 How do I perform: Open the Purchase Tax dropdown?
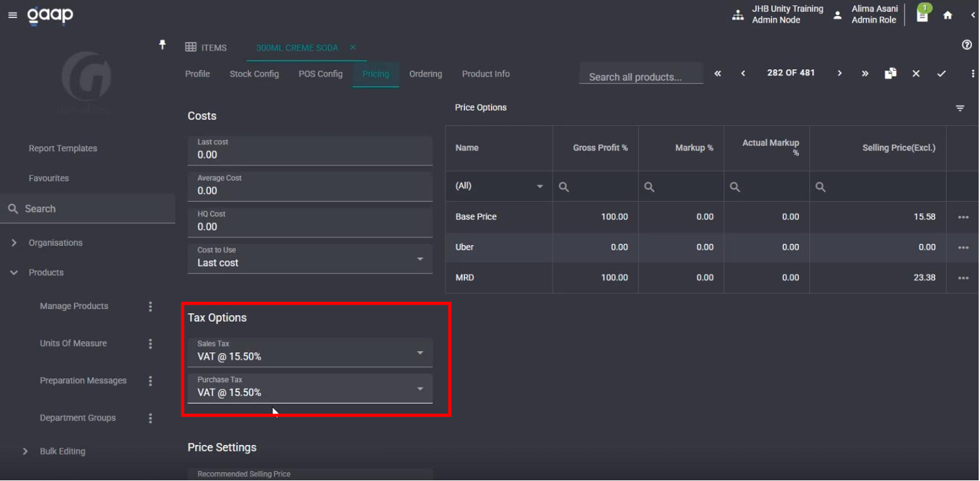(x=310, y=388)
